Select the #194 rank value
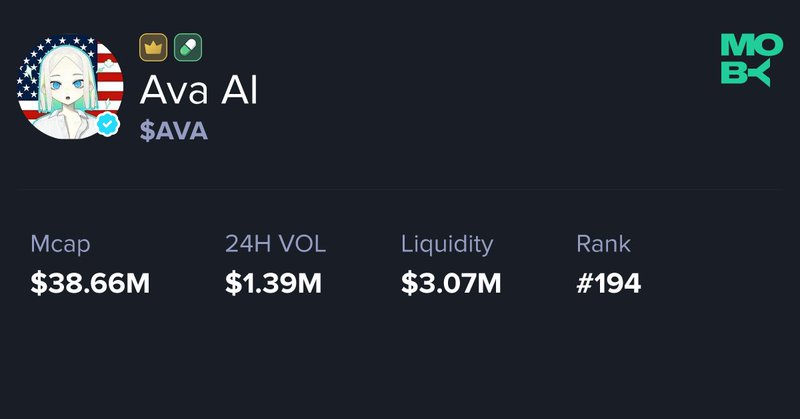This screenshot has height=419, width=800. pos(609,283)
